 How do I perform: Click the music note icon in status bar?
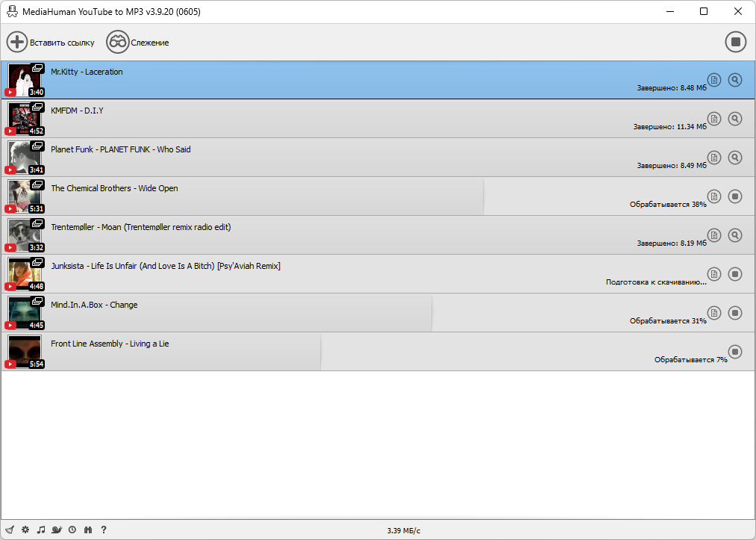41,530
